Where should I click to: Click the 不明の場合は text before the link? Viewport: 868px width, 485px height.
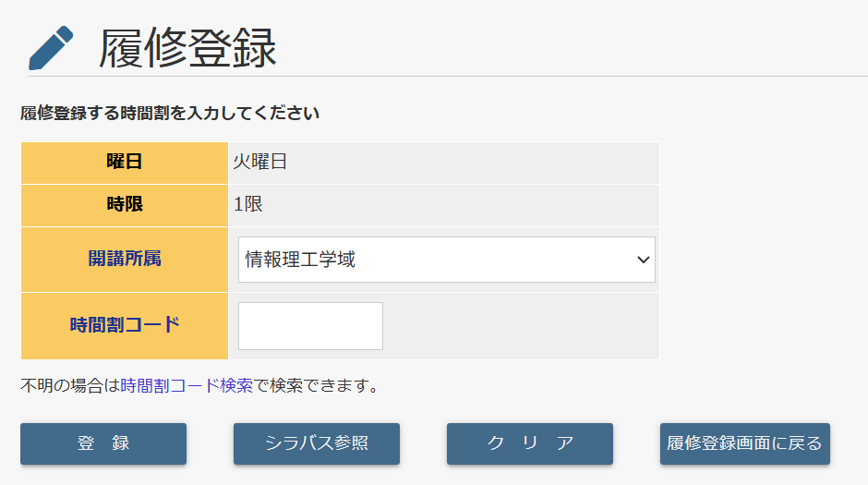[70, 386]
